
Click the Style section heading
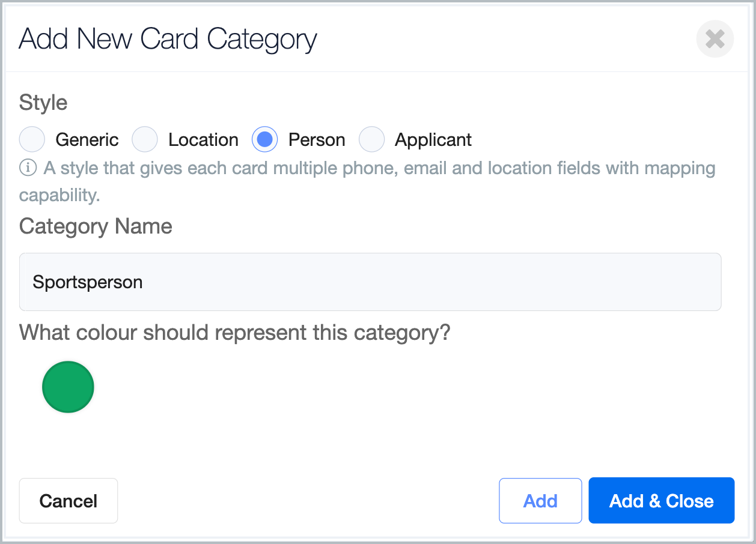point(43,103)
